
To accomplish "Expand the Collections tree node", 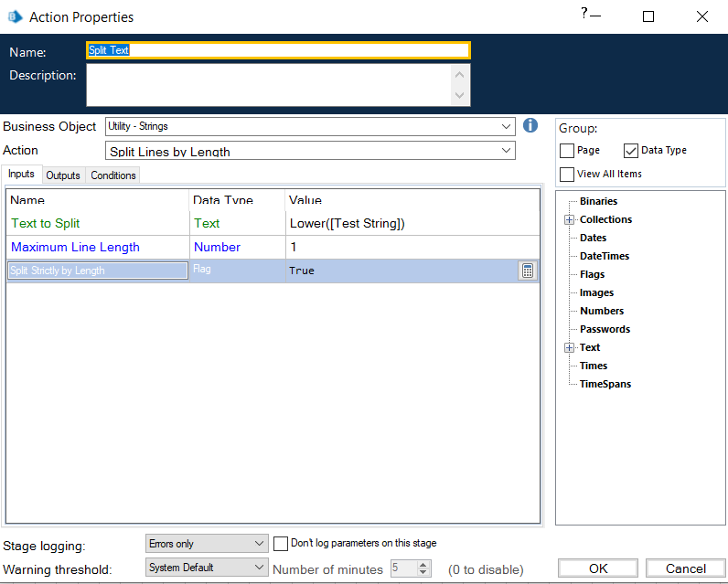I will 569,219.
